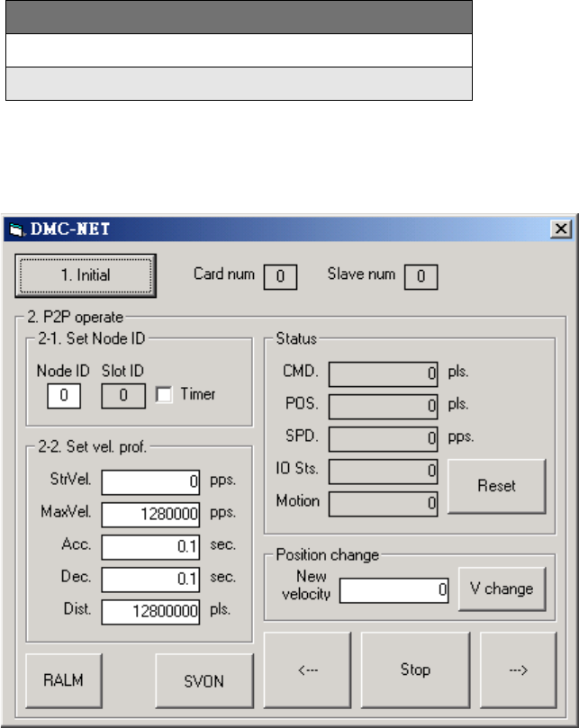Move backward with left arrow button
The image size is (579, 728).
pyautogui.click(x=308, y=670)
